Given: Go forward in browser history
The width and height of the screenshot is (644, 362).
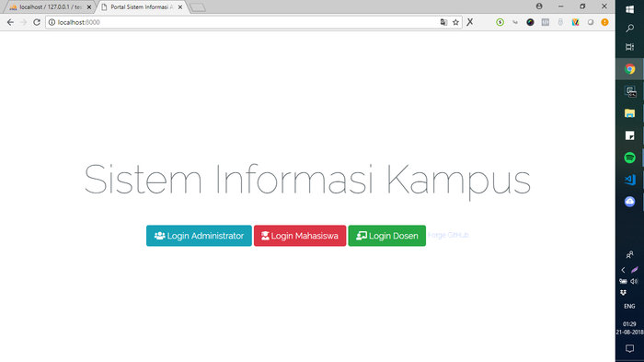Looking at the screenshot, I should pyautogui.click(x=23, y=22).
